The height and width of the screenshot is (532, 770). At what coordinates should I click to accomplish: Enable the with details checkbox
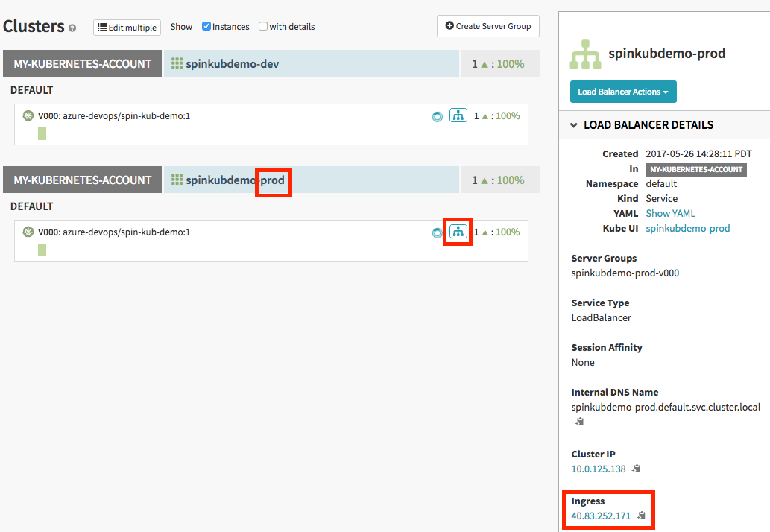(x=262, y=26)
